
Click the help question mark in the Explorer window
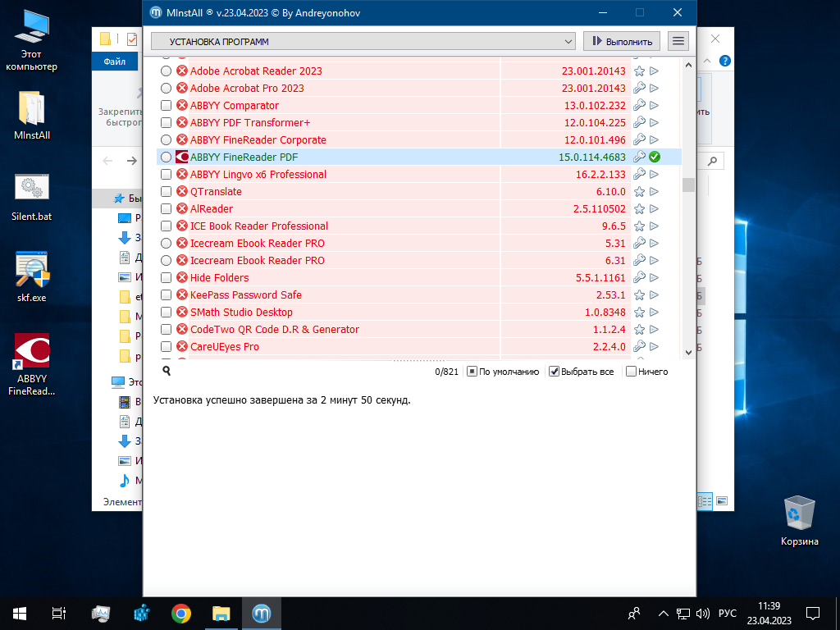[725, 61]
